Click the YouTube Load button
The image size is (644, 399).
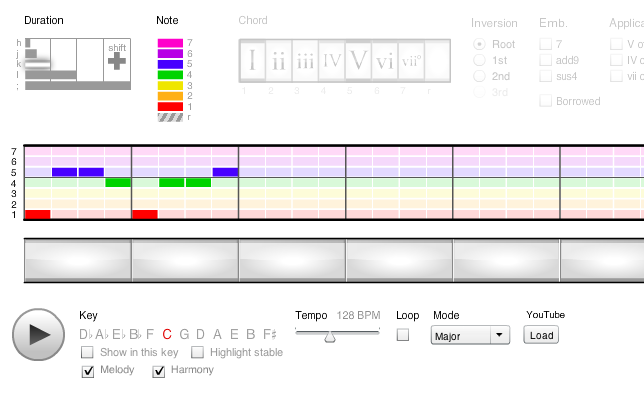[x=541, y=335]
